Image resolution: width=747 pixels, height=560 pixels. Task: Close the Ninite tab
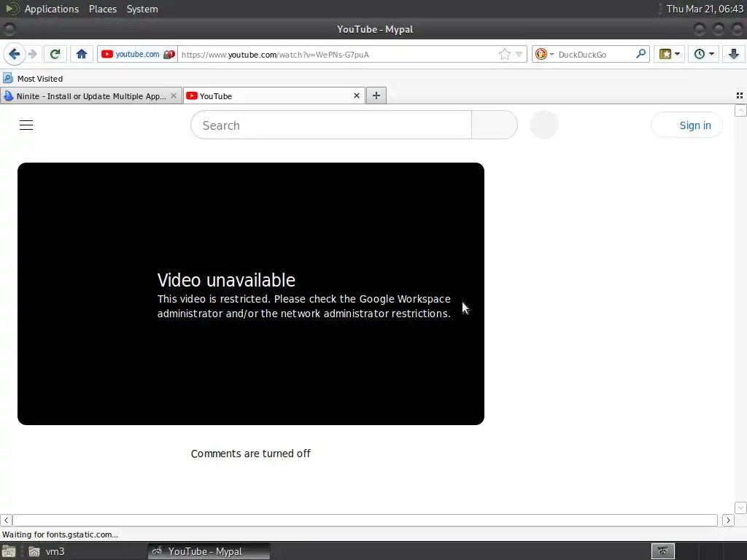(x=174, y=96)
